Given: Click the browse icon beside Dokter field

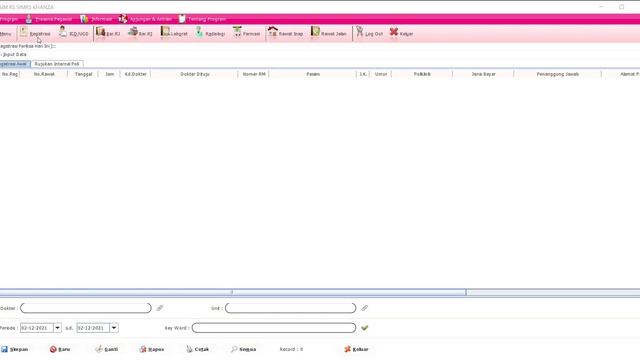Looking at the screenshot, I should (x=160, y=308).
